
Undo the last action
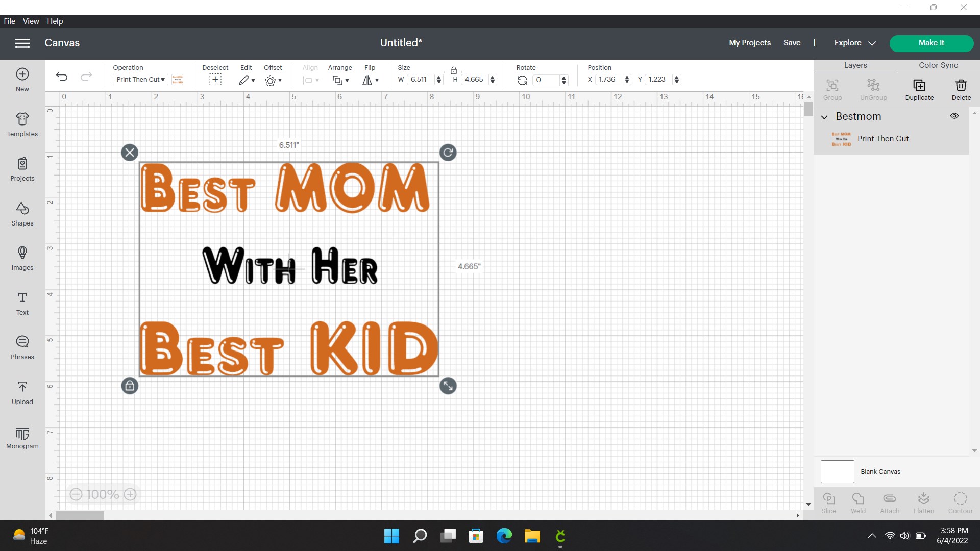62,77
